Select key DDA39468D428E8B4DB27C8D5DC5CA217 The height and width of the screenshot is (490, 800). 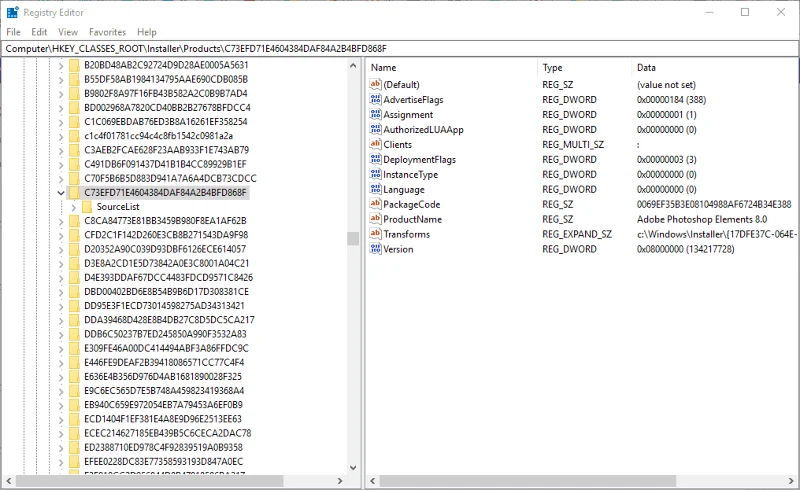169,320
